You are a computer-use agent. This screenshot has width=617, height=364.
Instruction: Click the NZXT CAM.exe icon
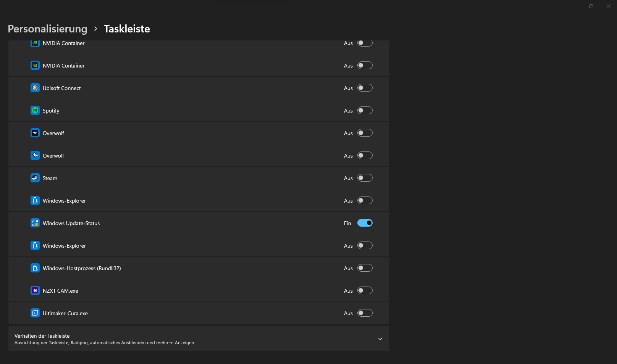pos(35,290)
